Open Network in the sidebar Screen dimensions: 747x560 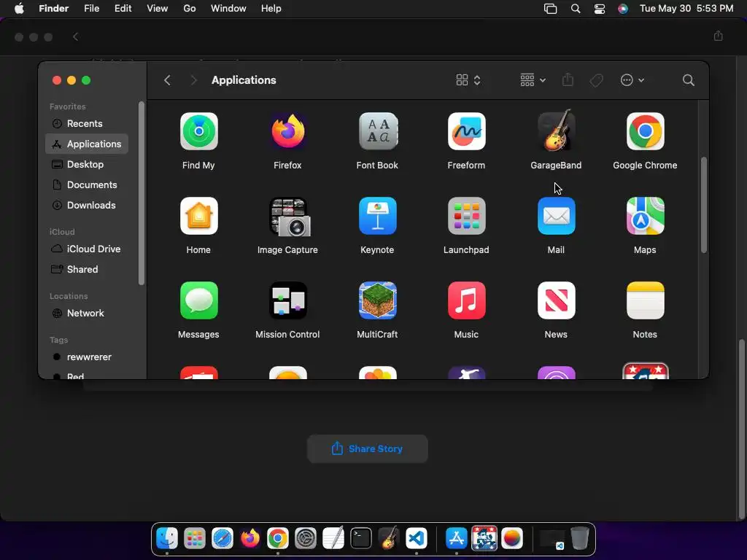pyautogui.click(x=87, y=313)
